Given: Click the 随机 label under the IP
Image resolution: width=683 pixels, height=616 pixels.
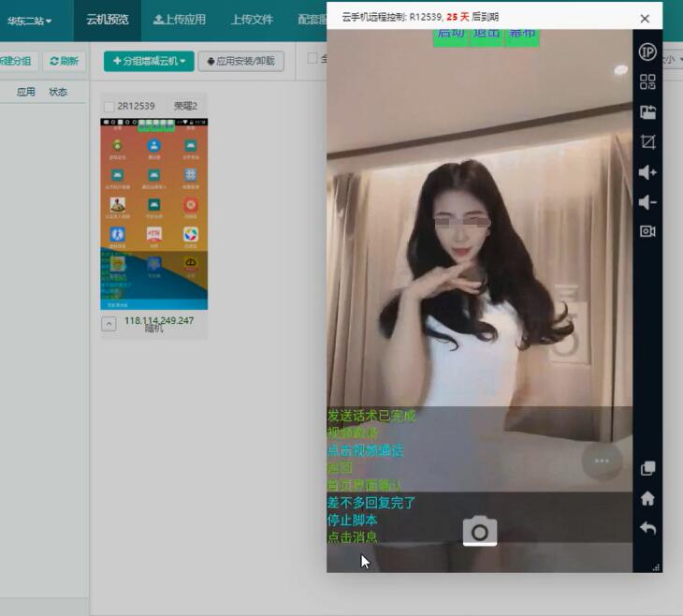Looking at the screenshot, I should coord(153,329).
